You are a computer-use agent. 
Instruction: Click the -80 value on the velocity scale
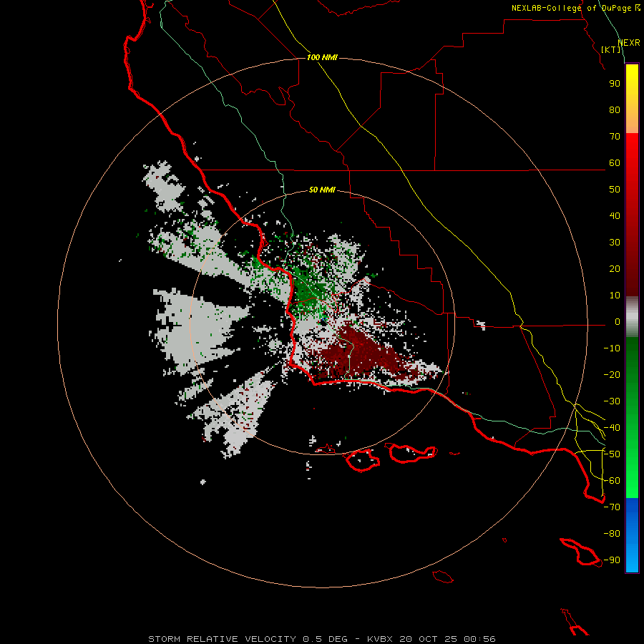pyautogui.click(x=612, y=534)
